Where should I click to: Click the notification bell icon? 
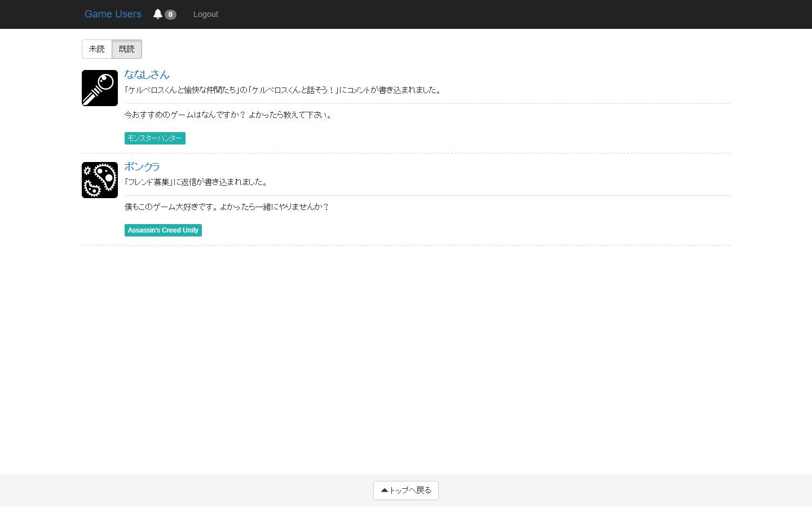click(157, 14)
